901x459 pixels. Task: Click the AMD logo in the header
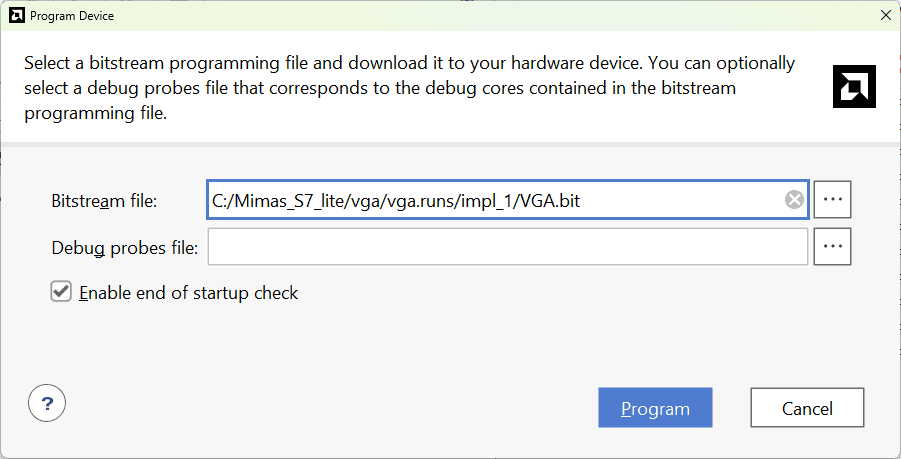(x=854, y=86)
